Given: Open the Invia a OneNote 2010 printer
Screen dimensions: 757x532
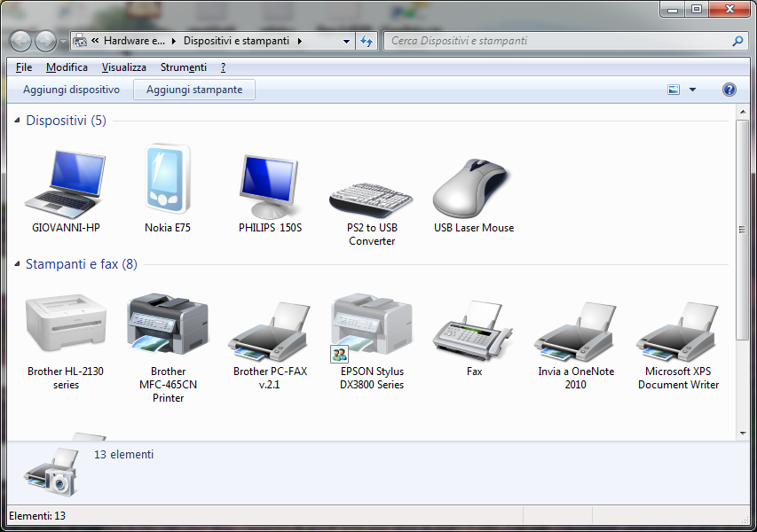Looking at the screenshot, I should click(575, 328).
